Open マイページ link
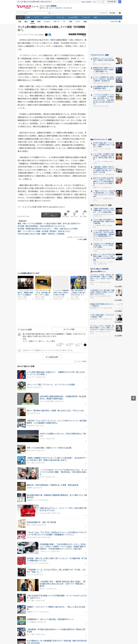The image size is (138, 644). coord(103,13)
